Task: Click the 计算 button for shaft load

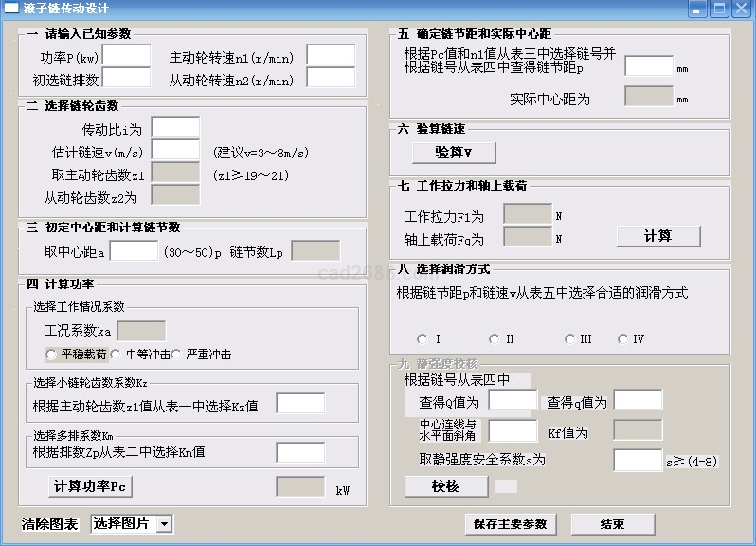Action: (657, 235)
